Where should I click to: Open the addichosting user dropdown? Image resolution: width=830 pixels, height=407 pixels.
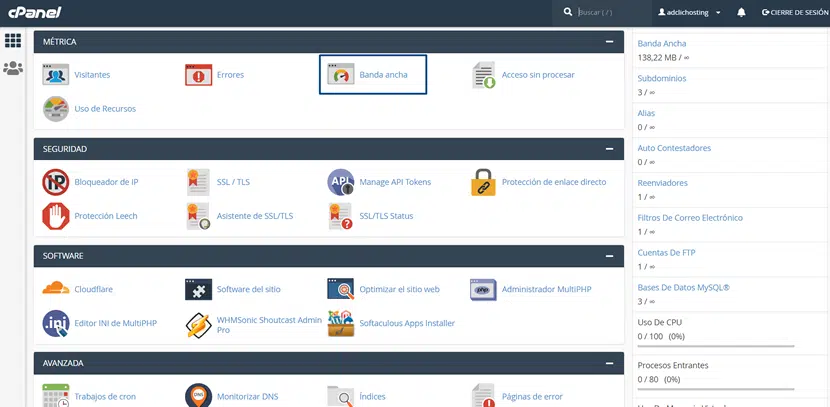pyautogui.click(x=690, y=13)
